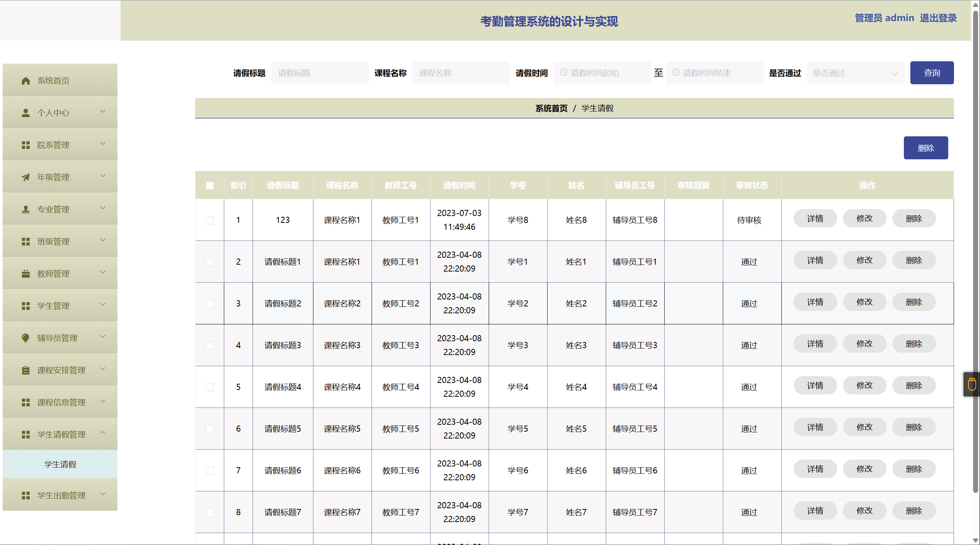Select the checkbox for row index 5
Viewport: 980px width, 545px height.
210,387
